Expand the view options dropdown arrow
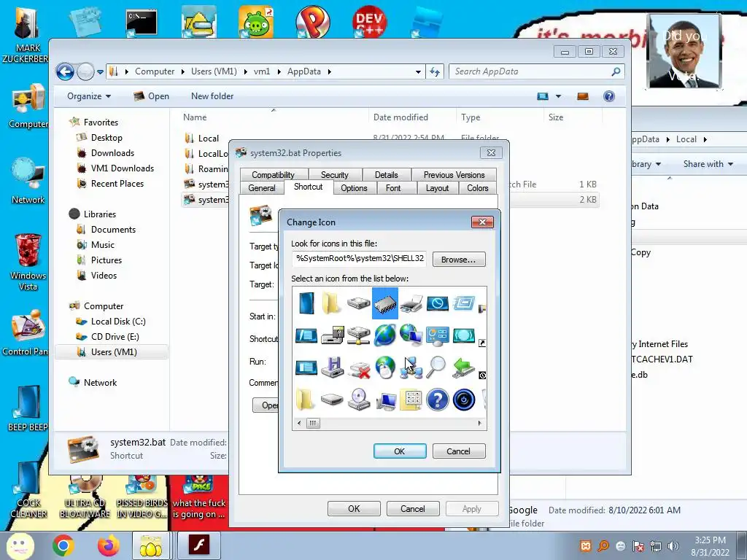Image resolution: width=747 pixels, height=560 pixels. (558, 96)
